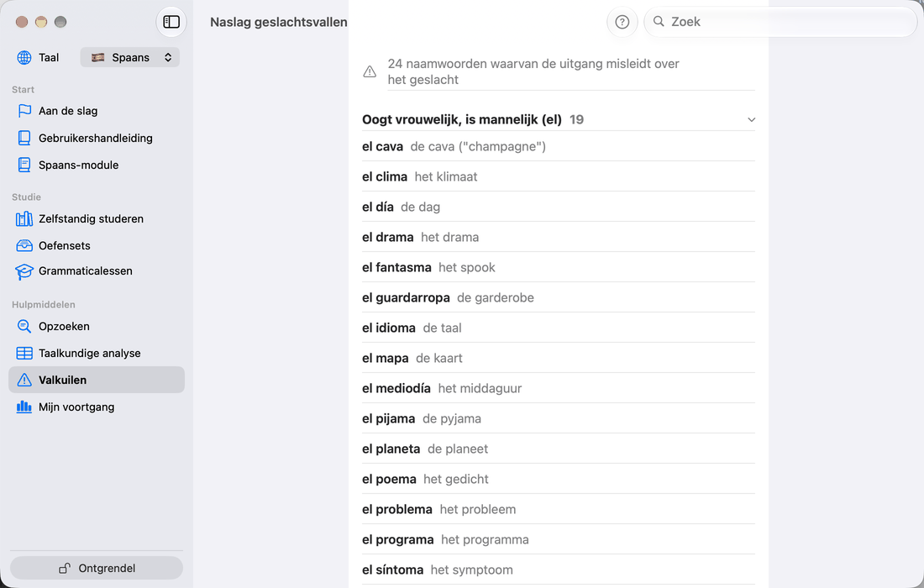Toggle the sidebar visibility button

click(171, 22)
